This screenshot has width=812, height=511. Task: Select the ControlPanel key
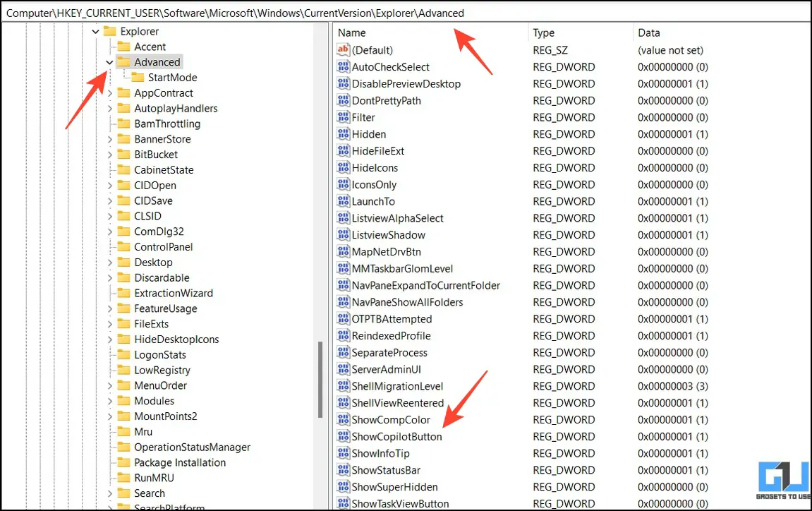pyautogui.click(x=163, y=247)
